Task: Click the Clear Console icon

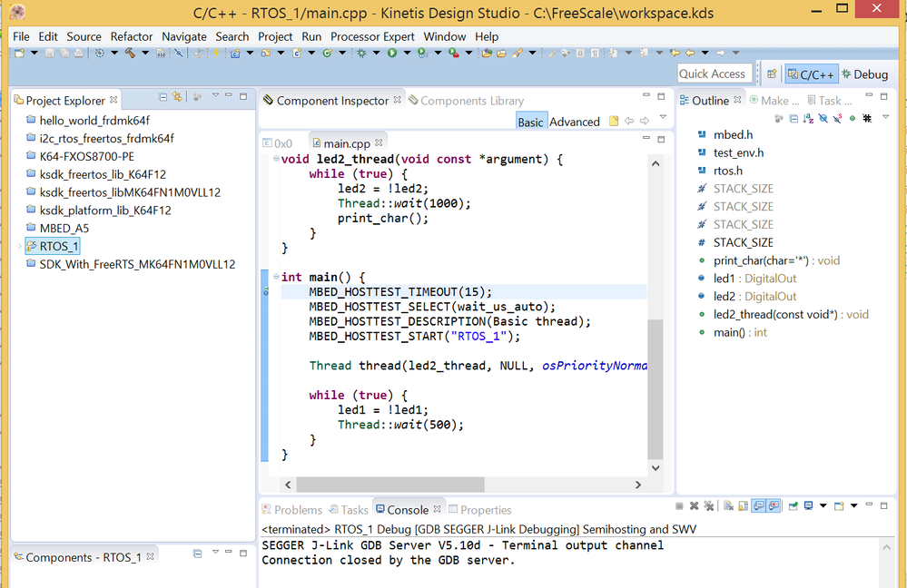Action: pyautogui.click(x=728, y=506)
